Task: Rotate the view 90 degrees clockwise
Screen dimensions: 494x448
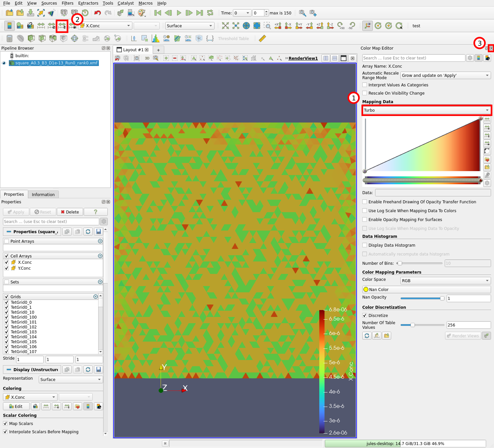Action: (x=341, y=26)
